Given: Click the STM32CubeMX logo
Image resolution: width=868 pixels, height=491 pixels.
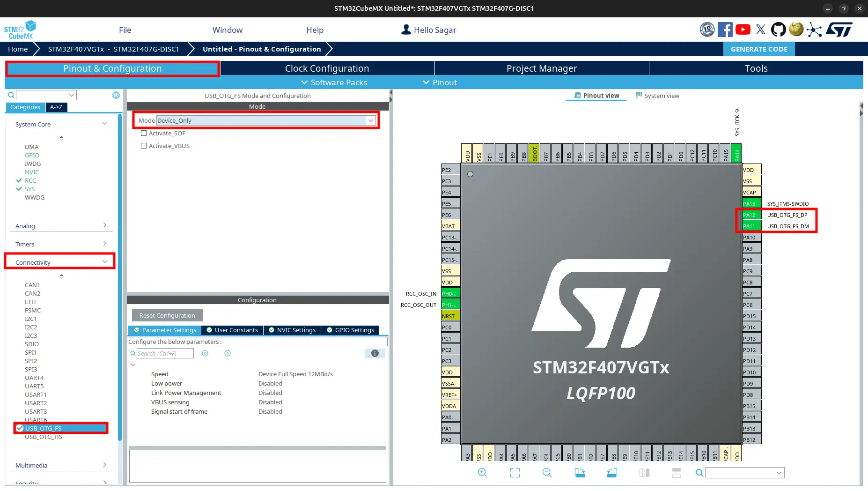Looking at the screenshot, I should click(x=20, y=30).
